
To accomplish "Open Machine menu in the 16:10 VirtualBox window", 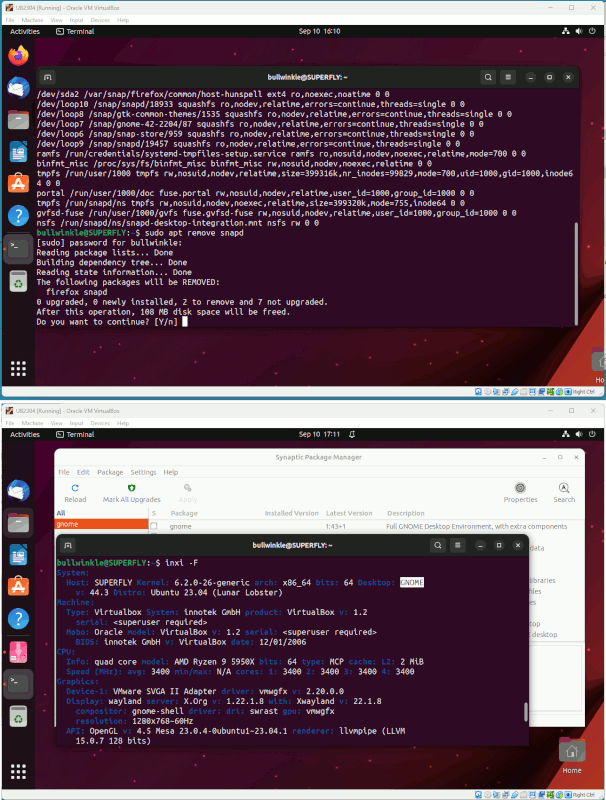I will pyautogui.click(x=32, y=20).
